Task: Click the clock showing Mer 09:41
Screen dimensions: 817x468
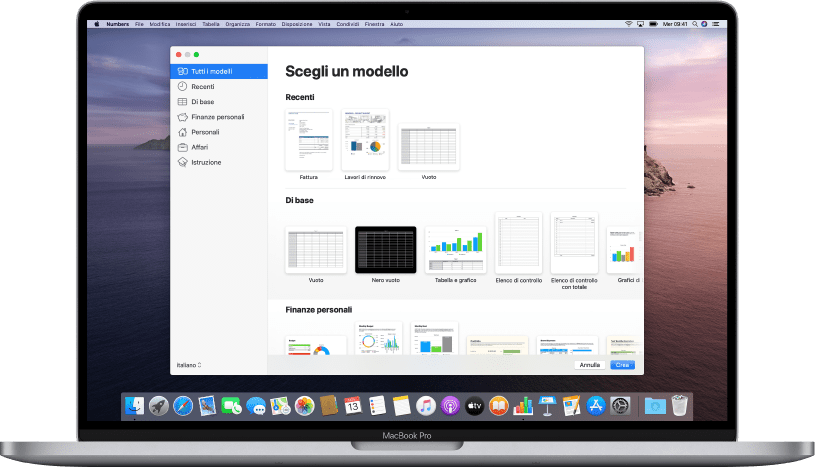Action: click(675, 24)
